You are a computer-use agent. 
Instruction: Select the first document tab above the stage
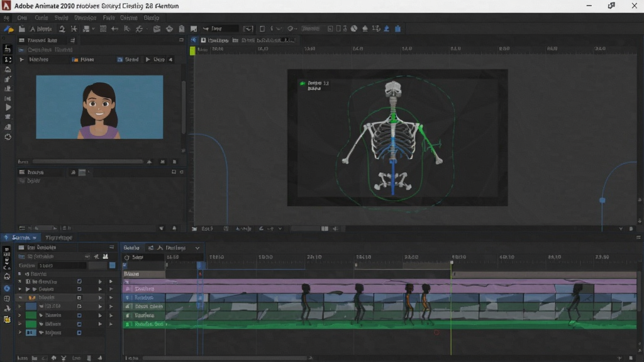[x=215, y=40]
